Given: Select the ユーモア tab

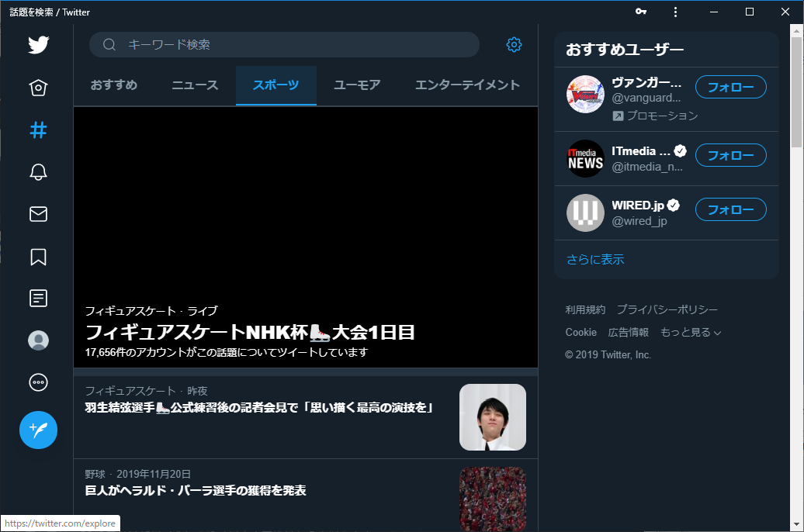Looking at the screenshot, I should (x=357, y=85).
